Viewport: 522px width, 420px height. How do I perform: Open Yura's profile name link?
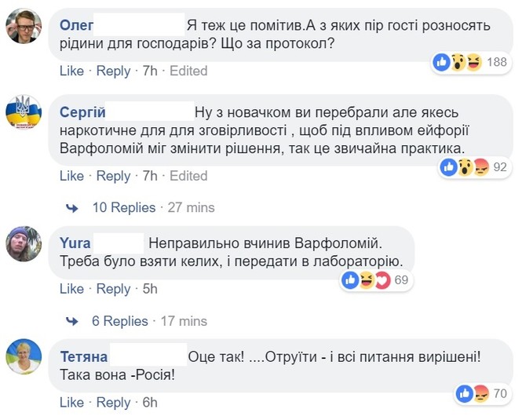coord(75,243)
